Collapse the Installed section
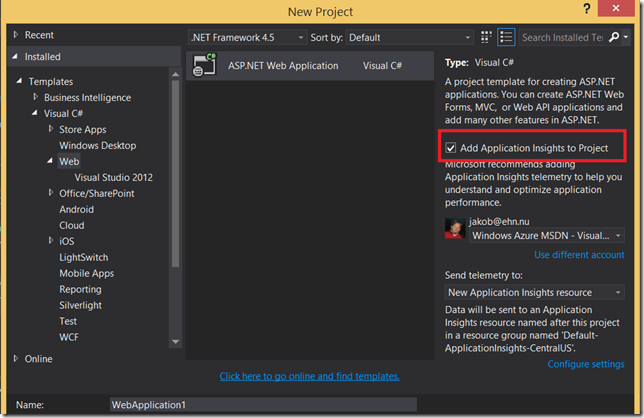644x418 pixels. coord(15,57)
